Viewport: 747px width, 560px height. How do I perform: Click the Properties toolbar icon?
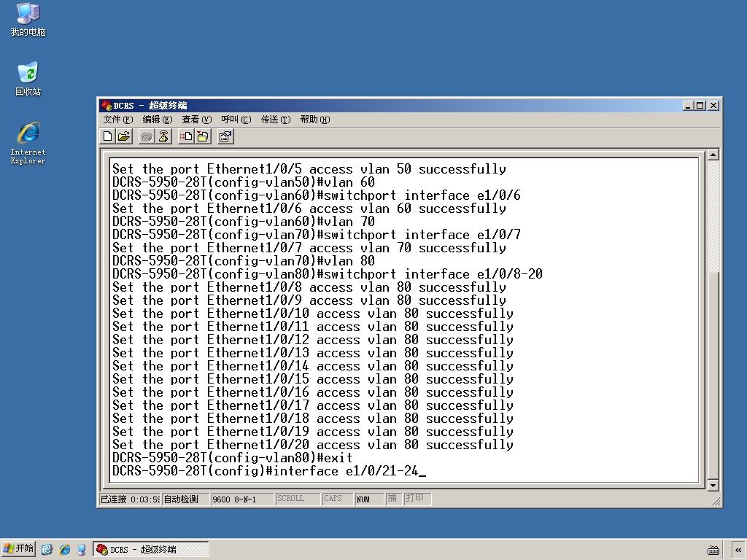(225, 136)
